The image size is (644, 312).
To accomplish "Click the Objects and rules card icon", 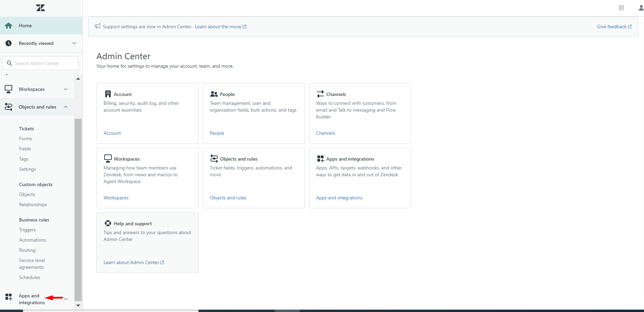I will pos(214,159).
